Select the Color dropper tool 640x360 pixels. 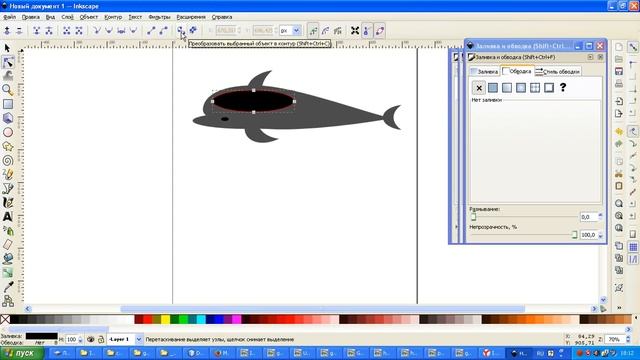[x=7, y=287]
